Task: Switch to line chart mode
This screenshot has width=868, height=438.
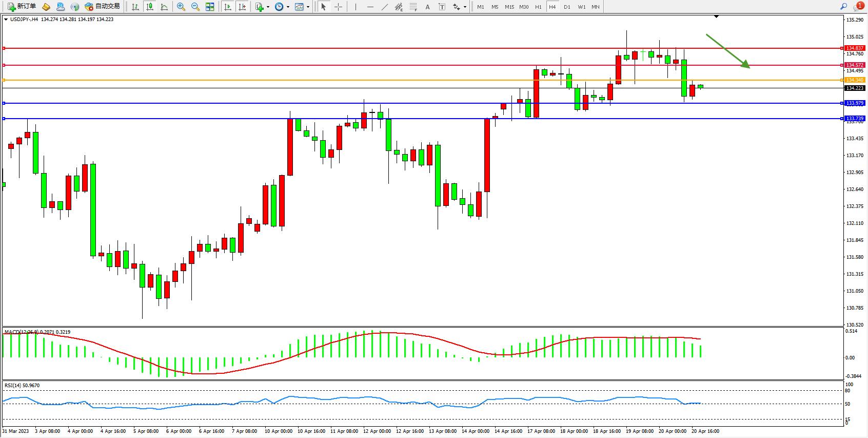Action: click(x=164, y=7)
